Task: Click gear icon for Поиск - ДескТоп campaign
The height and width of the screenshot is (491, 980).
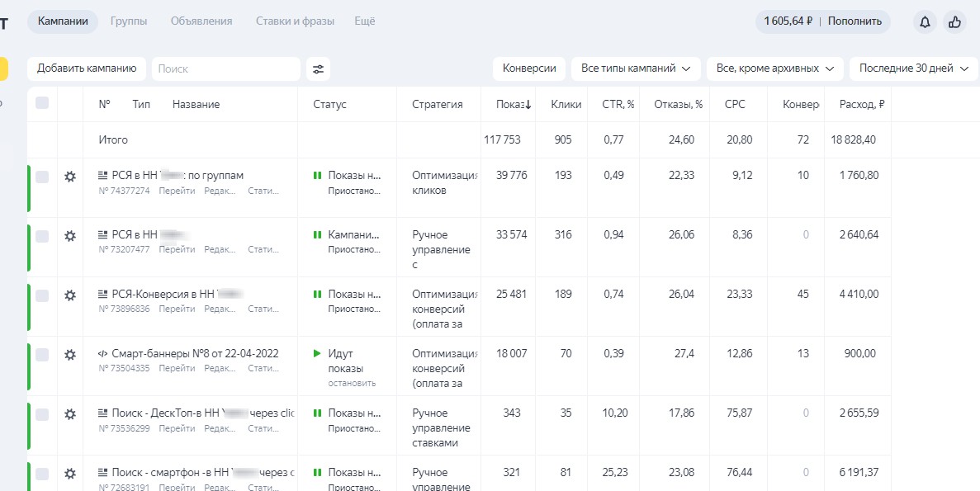Action: click(70, 413)
